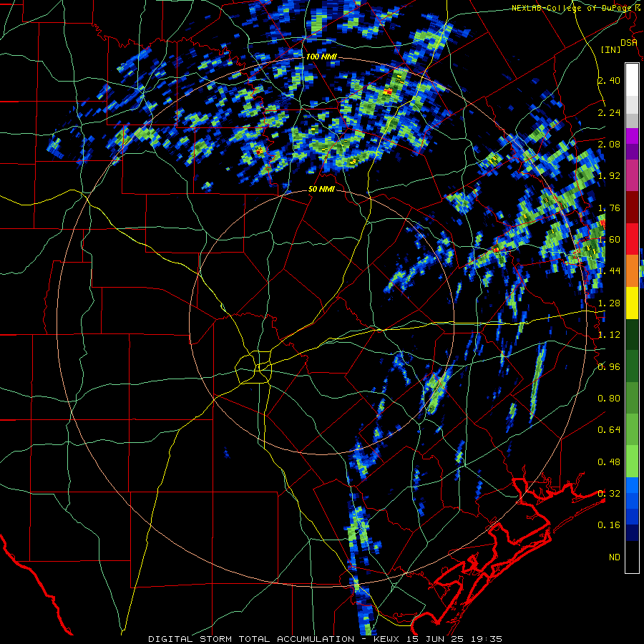Click the dark red swatch beside 1.76
644x644 pixels.
(632, 208)
